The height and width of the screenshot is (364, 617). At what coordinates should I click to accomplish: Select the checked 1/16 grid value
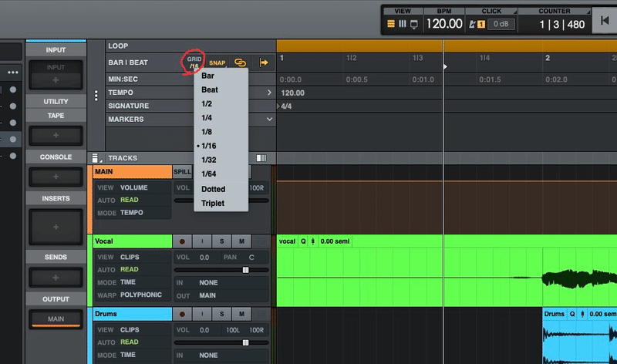221,146
